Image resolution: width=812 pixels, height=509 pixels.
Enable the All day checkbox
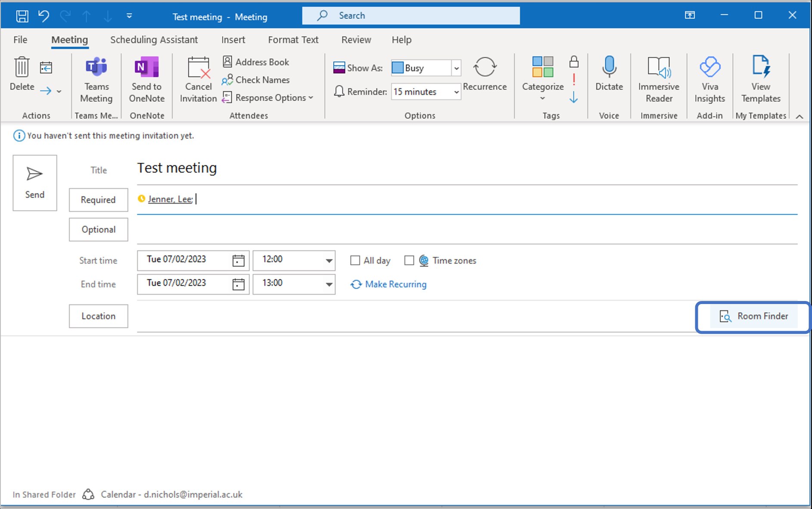coord(355,261)
